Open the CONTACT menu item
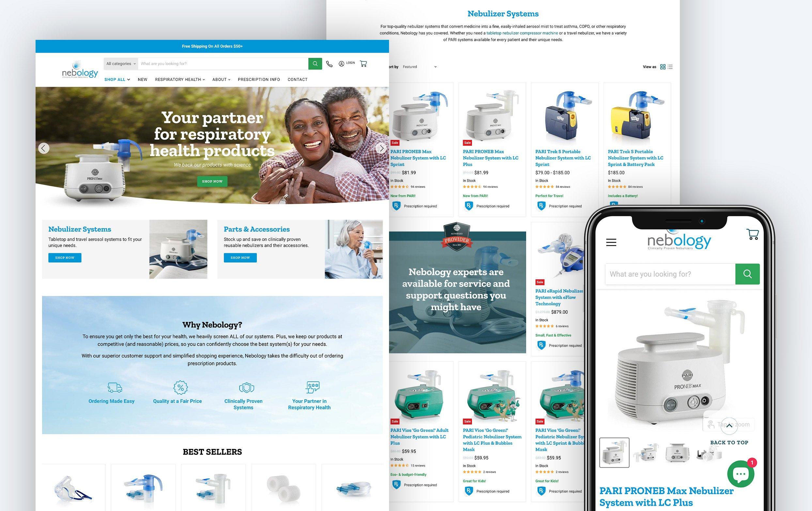 (x=298, y=79)
